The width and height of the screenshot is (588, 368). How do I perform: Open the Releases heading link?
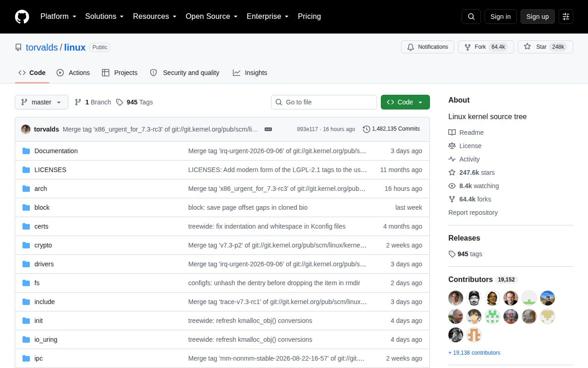click(x=464, y=238)
